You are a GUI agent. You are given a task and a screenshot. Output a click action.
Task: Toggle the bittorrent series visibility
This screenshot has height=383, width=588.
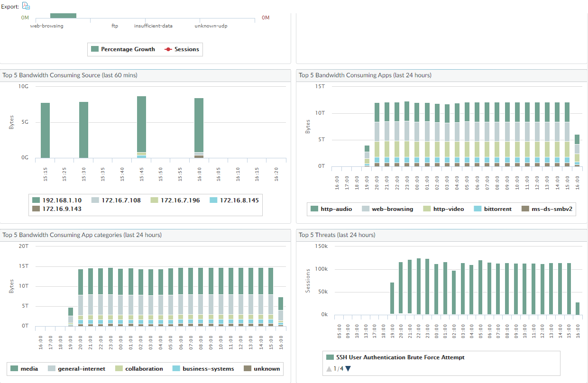[497, 209]
